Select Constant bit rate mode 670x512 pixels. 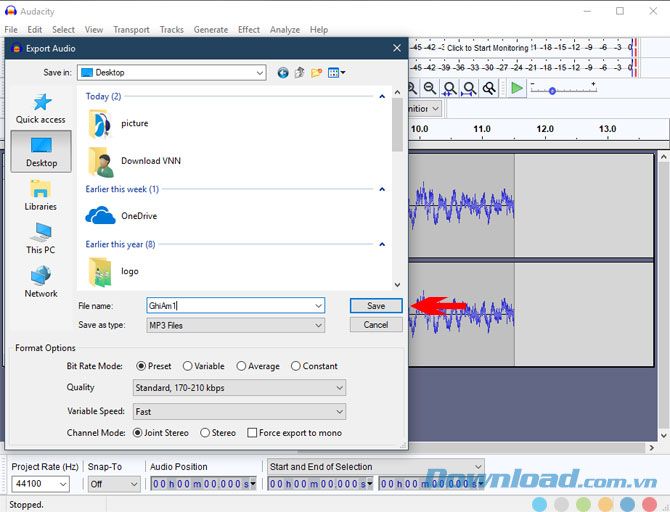coord(314,366)
